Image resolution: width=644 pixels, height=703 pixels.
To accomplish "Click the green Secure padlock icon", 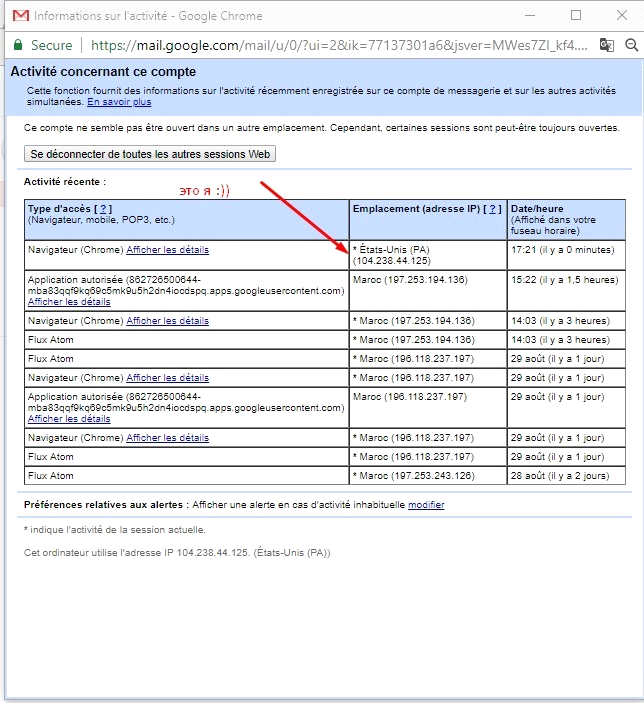I will 18,45.
